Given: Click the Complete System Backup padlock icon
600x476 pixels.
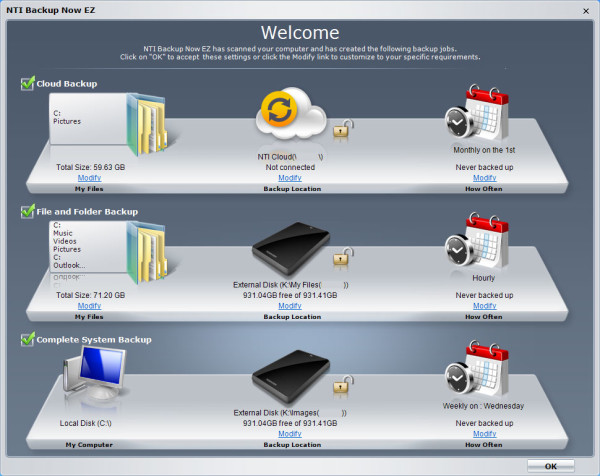Looking at the screenshot, I should point(343,385).
